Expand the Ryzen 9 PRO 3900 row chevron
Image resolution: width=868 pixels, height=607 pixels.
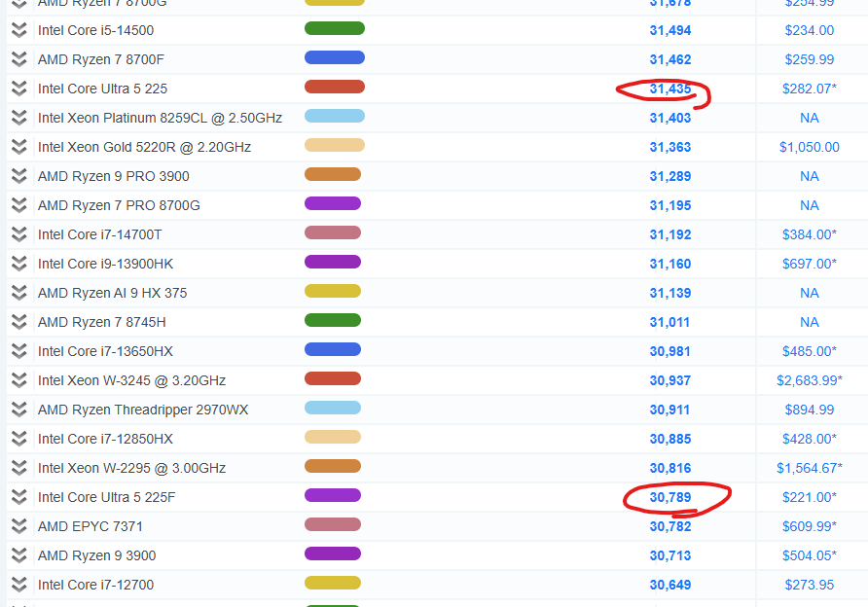[x=18, y=176]
